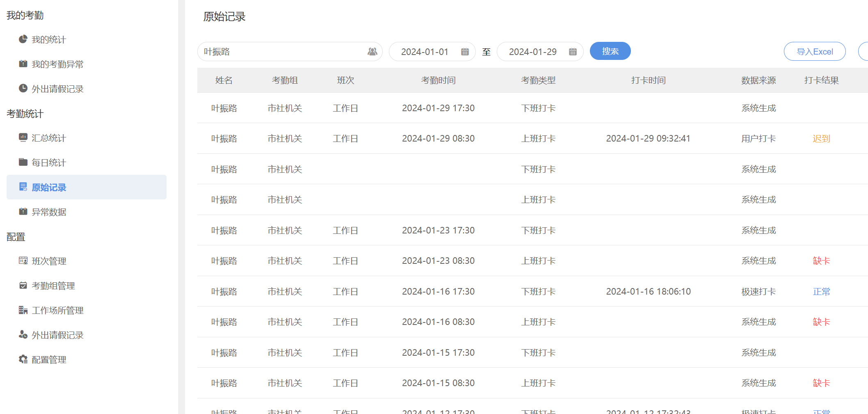Click the 导入Excel button
Screen dimensions: 868x414
tap(814, 52)
